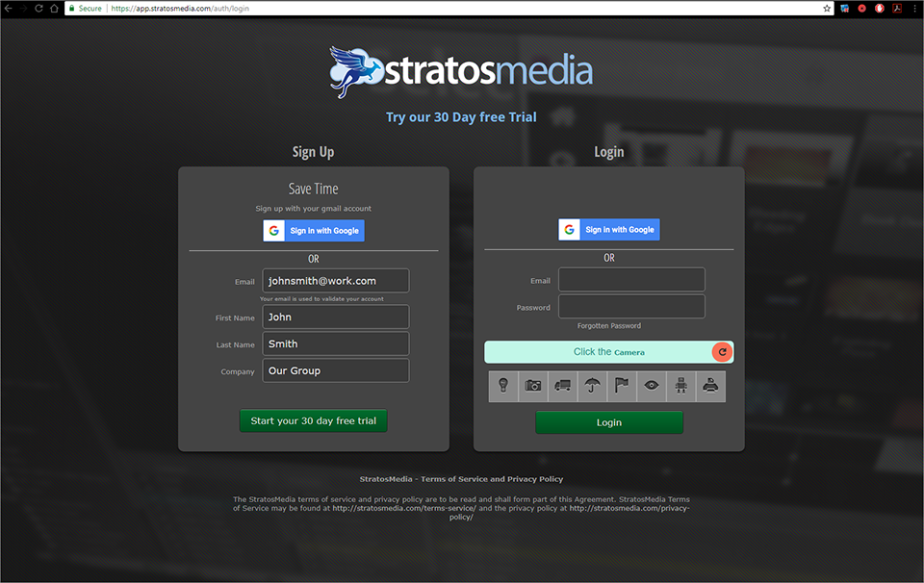
Task: Click the PDF extension icon in toolbar
Action: [897, 9]
